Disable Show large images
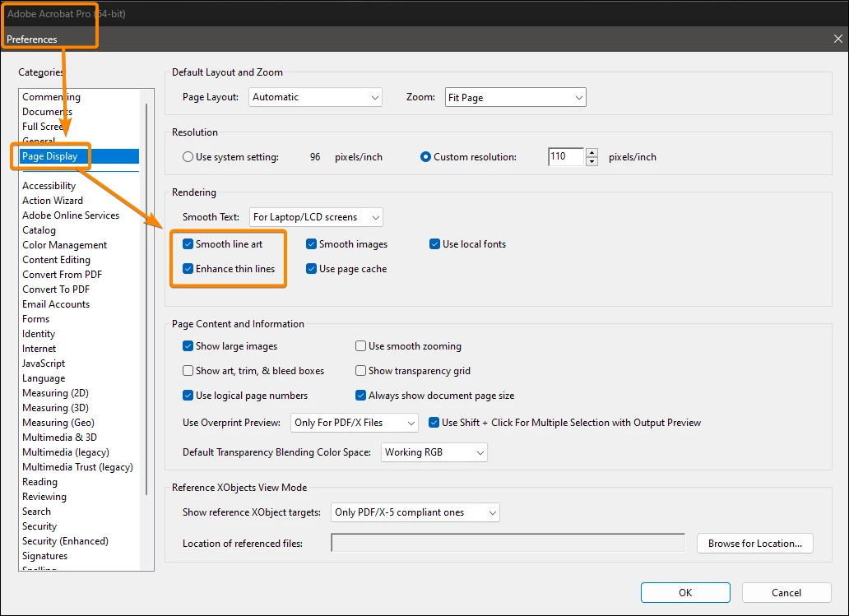The image size is (849, 616). 188,346
